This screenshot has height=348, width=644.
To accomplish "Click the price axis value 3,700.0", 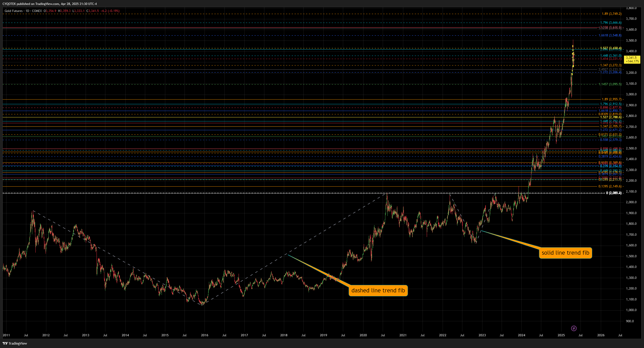I will pos(631,19).
